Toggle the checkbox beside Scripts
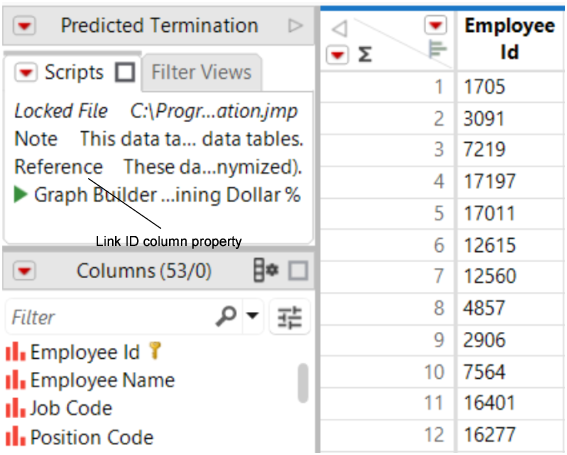Image resolution: width=567 pixels, height=455 pixels. 125,72
